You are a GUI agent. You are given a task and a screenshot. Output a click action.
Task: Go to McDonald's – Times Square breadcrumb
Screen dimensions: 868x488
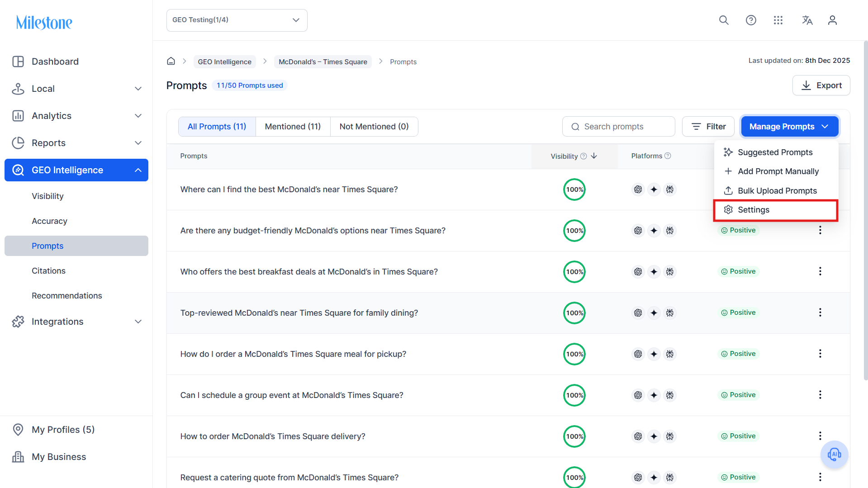tap(323, 62)
